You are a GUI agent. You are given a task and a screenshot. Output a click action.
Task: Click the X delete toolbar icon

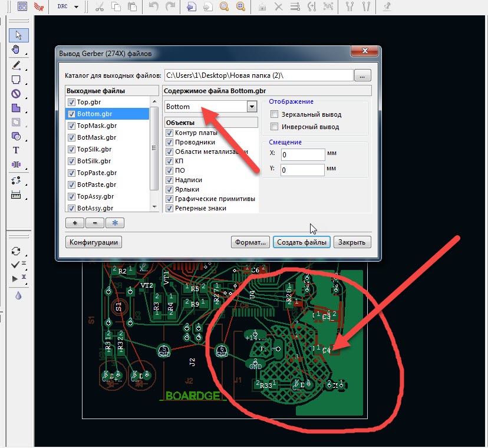279,6
